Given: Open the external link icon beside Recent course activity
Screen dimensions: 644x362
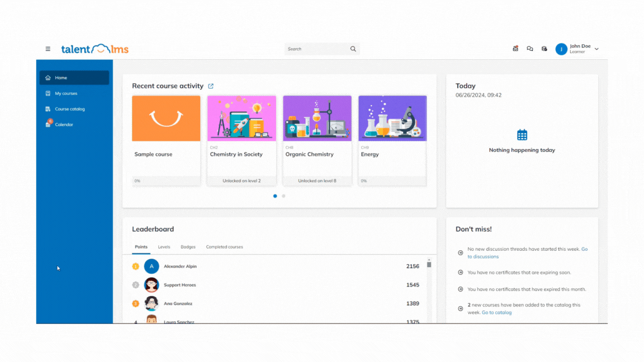Looking at the screenshot, I should [211, 86].
